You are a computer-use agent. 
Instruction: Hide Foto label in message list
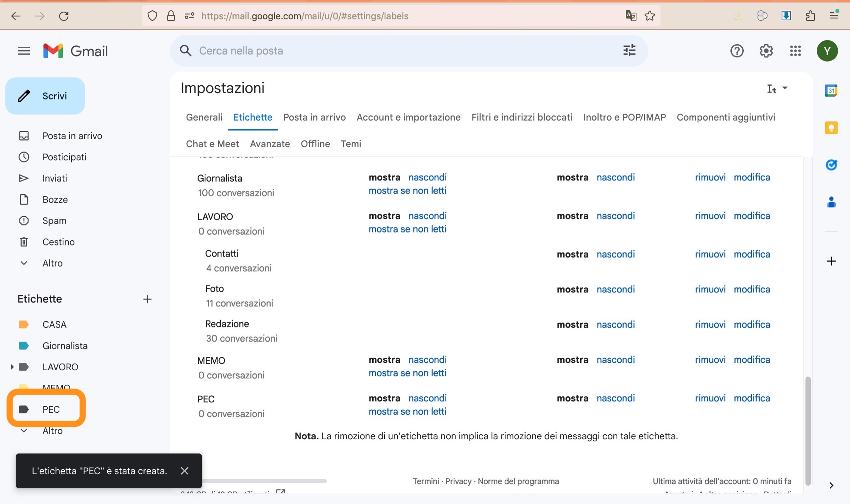pos(616,289)
